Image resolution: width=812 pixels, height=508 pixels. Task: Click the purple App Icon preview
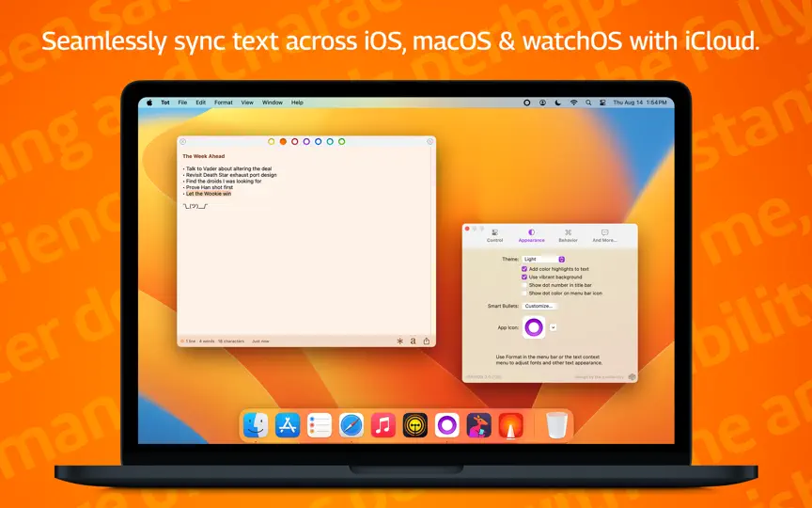point(534,327)
